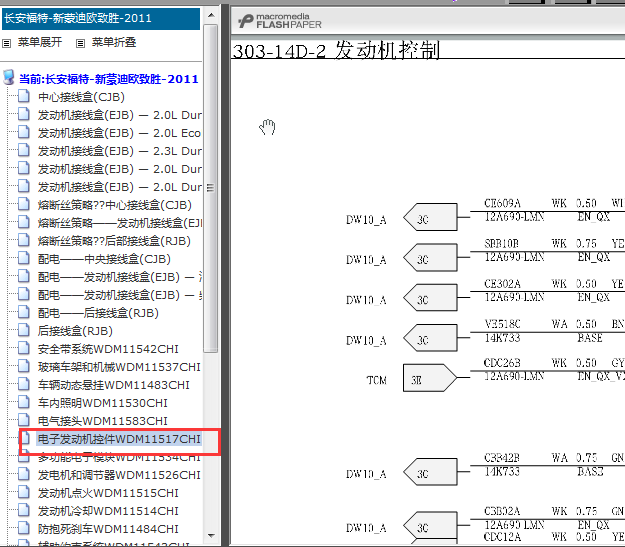Click the title 303-14D-2 发动机控制

[x=336, y=50]
